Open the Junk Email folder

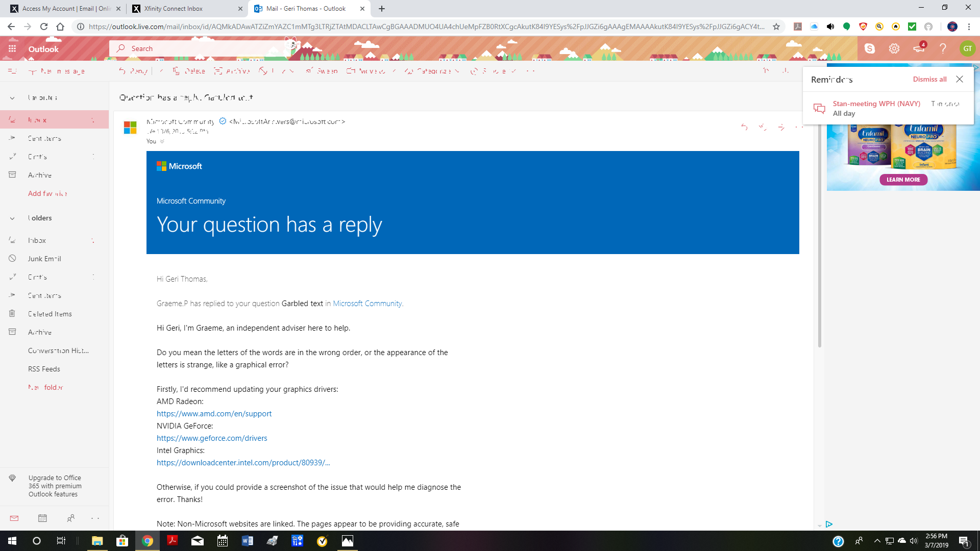pos(54,259)
